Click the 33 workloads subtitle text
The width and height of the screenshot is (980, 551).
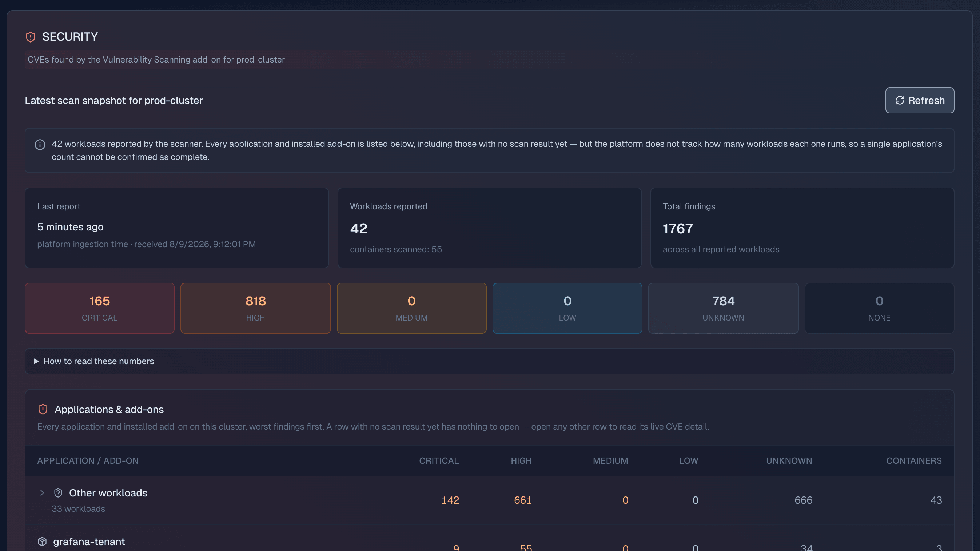(78, 508)
